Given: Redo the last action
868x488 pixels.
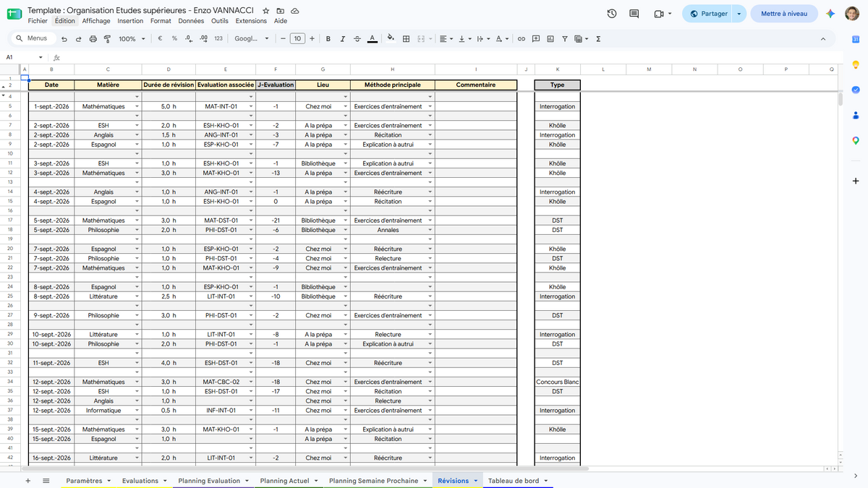Looking at the screenshot, I should tap(78, 39).
